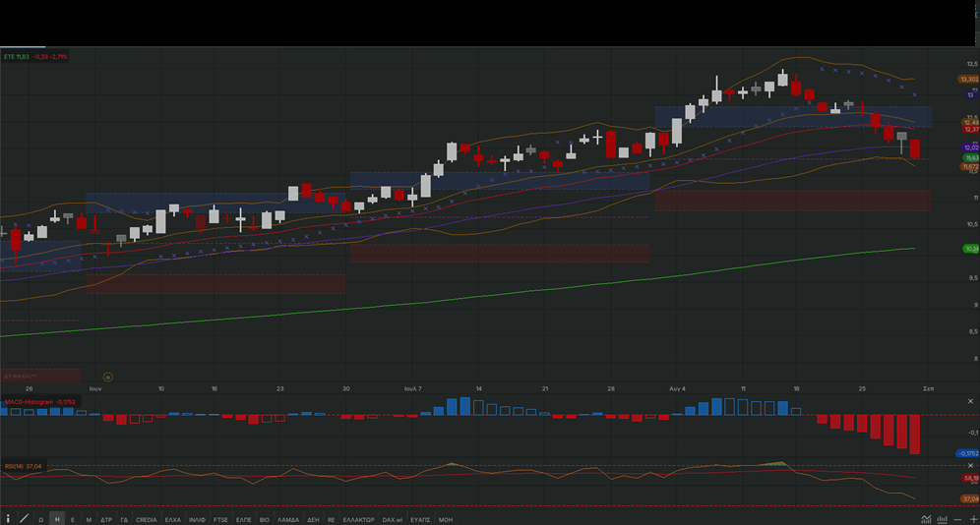Click the 37,04 orange RSI tag
Screen dimensions: 980x525
pyautogui.click(x=970, y=498)
